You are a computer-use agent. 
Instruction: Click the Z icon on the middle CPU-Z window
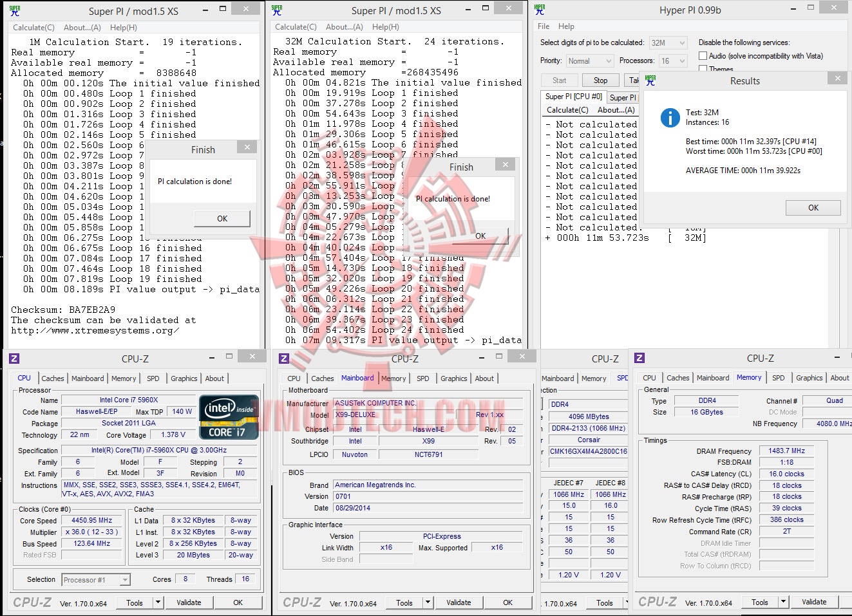[x=284, y=357]
